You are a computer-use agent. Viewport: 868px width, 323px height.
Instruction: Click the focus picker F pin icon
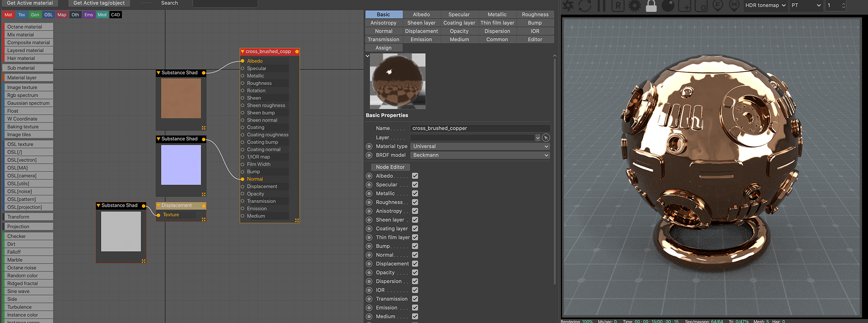pos(717,6)
